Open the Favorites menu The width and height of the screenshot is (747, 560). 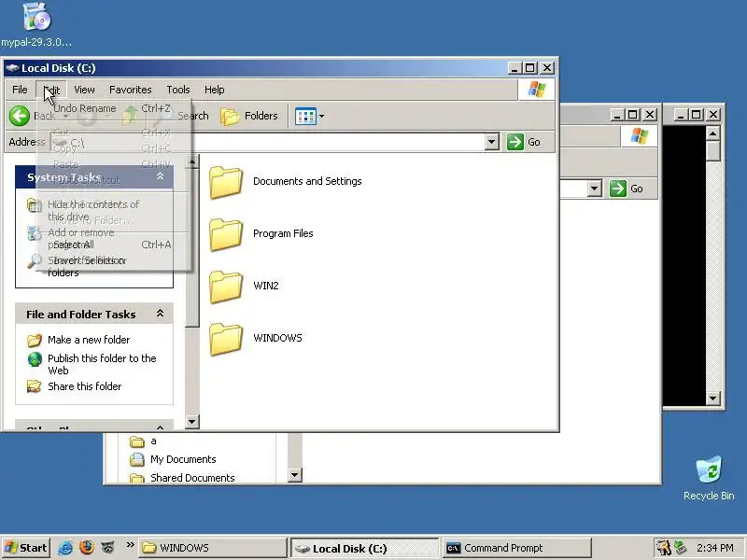click(x=130, y=90)
